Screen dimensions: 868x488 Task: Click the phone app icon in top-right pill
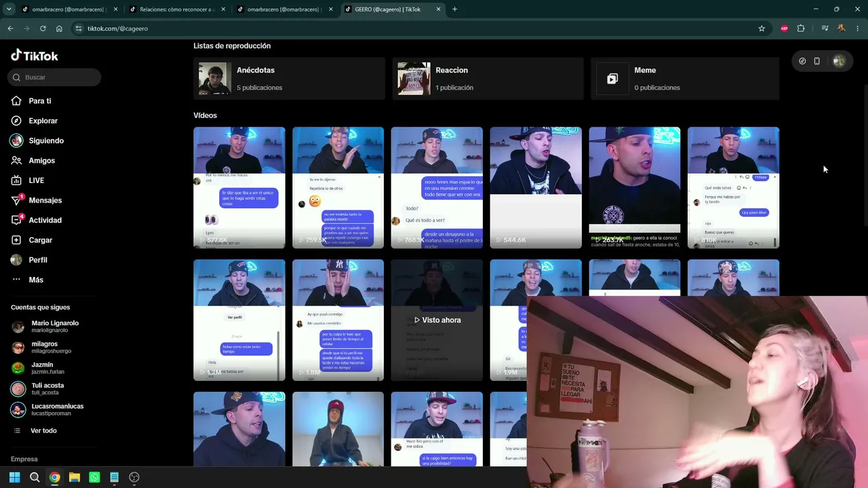(x=817, y=61)
